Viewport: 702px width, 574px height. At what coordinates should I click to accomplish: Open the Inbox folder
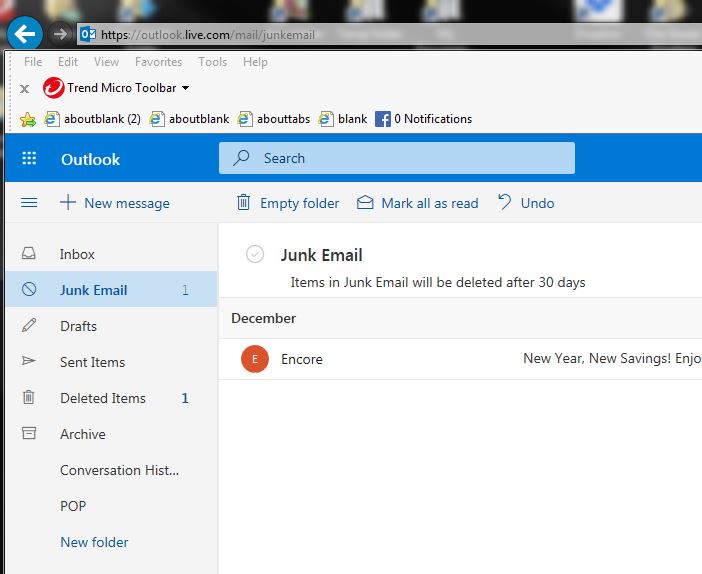tap(111, 254)
